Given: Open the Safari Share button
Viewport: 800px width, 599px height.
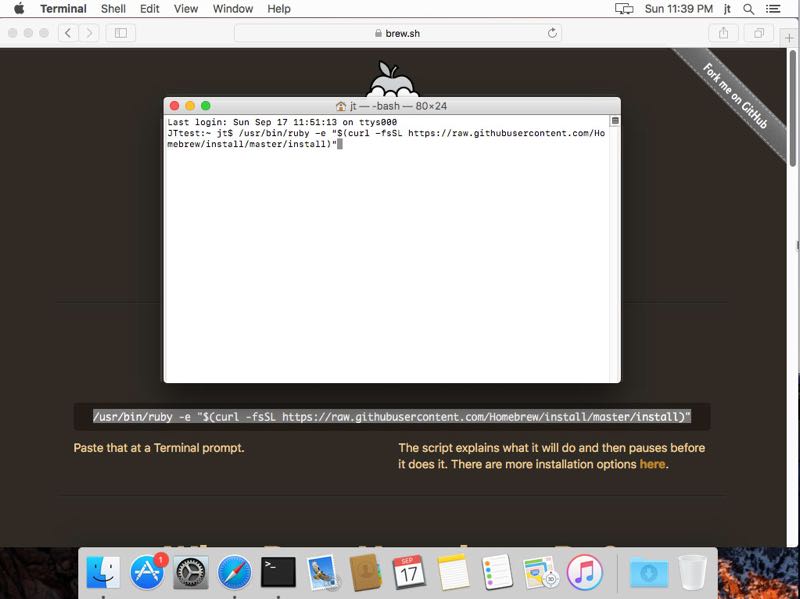Looking at the screenshot, I should [723, 33].
